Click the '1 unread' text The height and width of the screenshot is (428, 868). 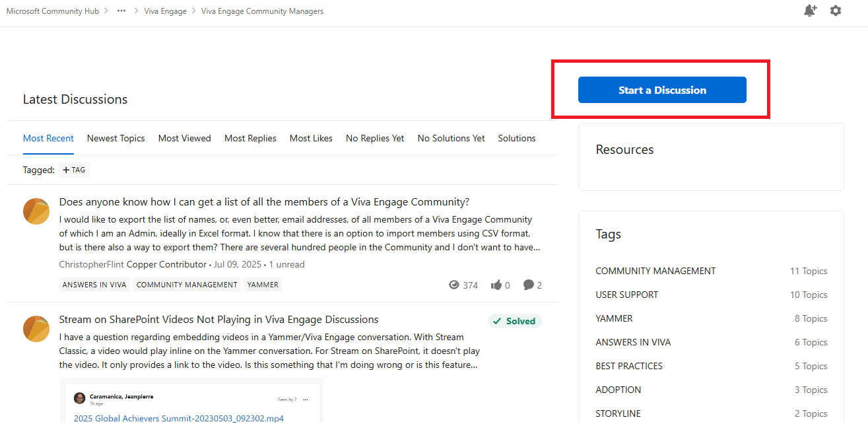tap(286, 264)
